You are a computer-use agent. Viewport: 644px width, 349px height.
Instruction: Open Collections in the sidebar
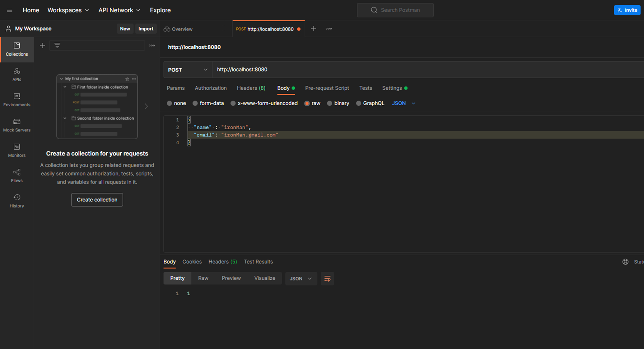17,49
